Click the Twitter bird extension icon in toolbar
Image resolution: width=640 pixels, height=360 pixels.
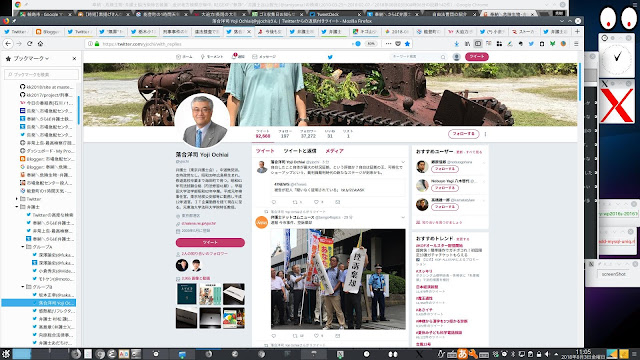tap(531, 44)
